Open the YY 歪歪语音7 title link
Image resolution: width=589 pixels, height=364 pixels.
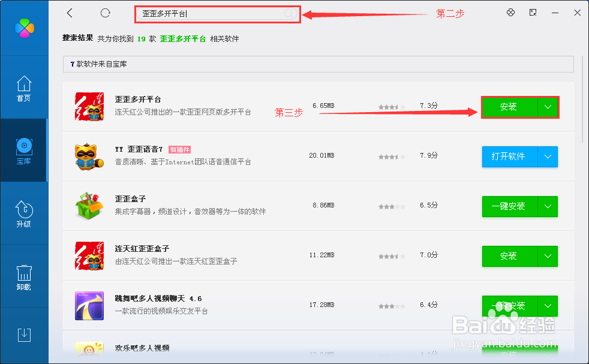coord(139,149)
